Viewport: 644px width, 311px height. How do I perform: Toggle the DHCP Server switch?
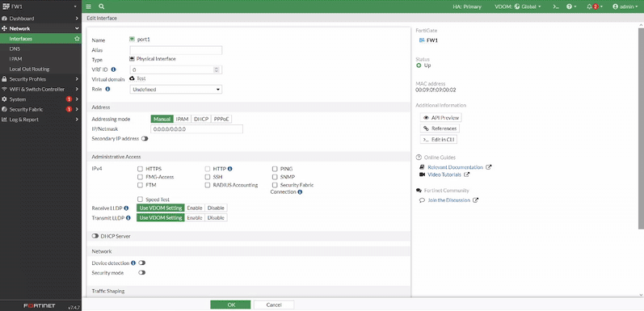pyautogui.click(x=95, y=236)
